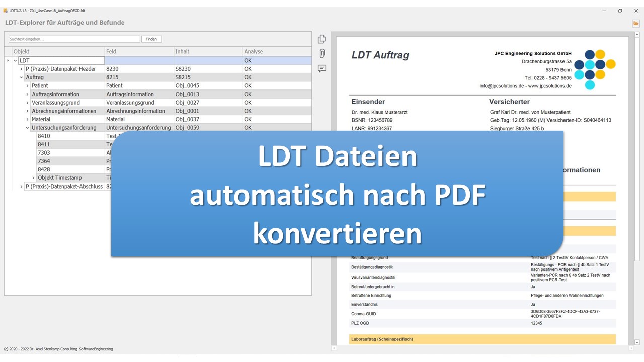Collapse the Auftrag tree node
The width and height of the screenshot is (644, 362).
[21, 77]
